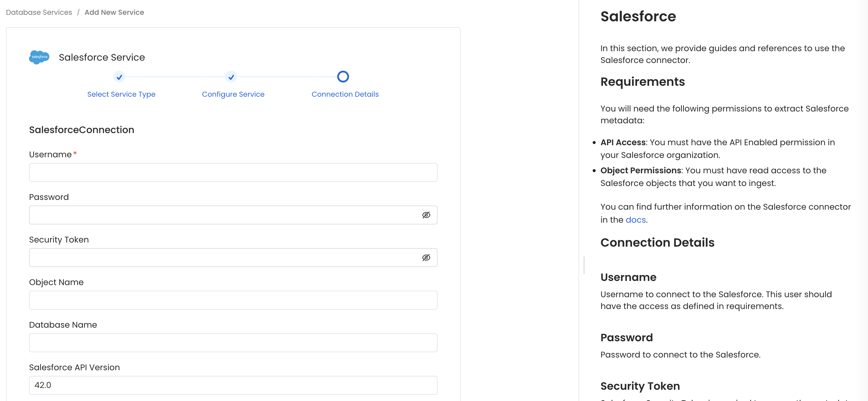
Task: Select the Select Service Type step
Action: [x=121, y=94]
